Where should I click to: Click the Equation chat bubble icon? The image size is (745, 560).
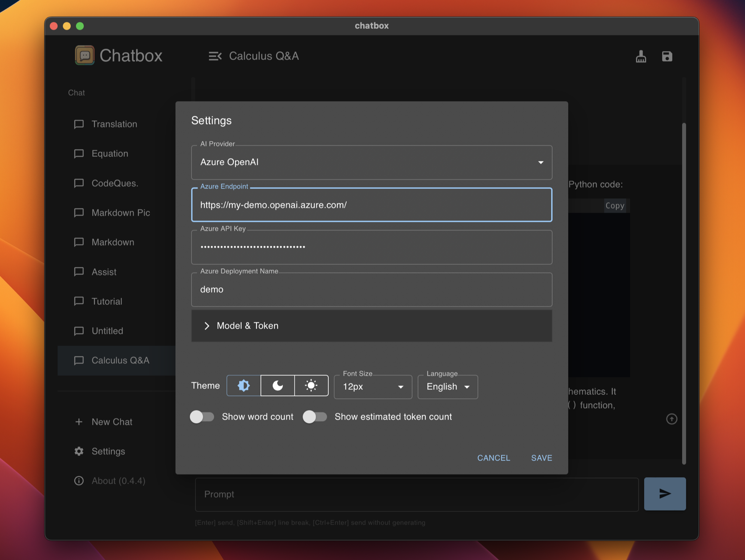(79, 154)
